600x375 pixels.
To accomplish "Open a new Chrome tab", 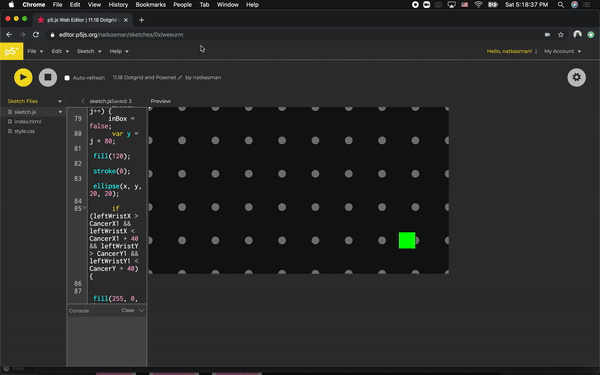I will click(x=142, y=20).
